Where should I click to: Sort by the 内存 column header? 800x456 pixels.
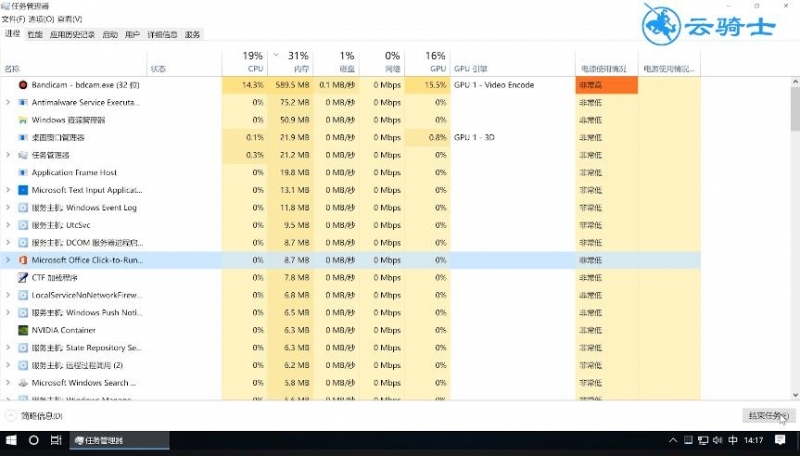290,62
